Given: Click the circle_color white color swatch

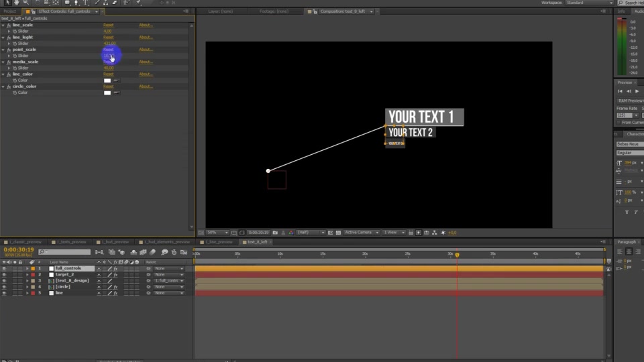Looking at the screenshot, I should (x=107, y=93).
